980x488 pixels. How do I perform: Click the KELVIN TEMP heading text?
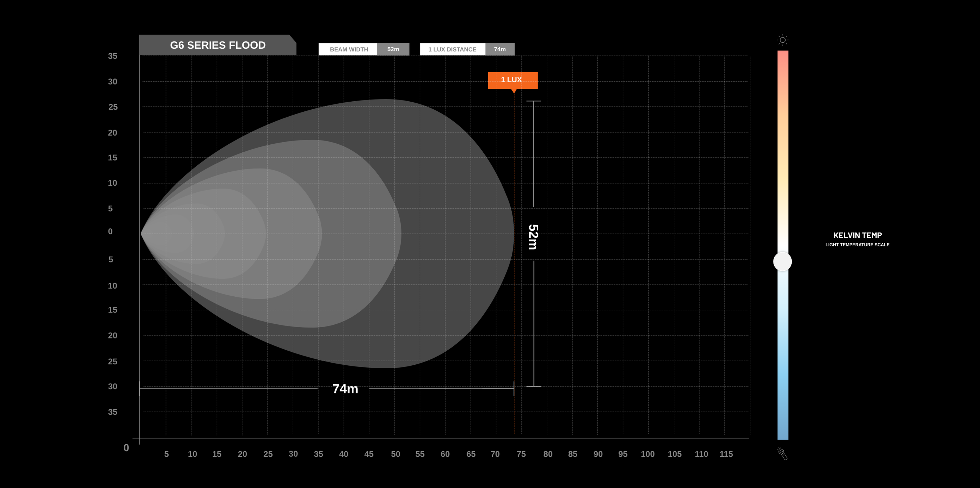(x=857, y=235)
